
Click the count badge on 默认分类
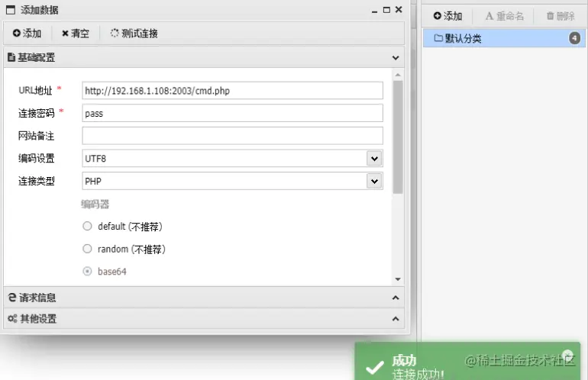[x=574, y=38]
